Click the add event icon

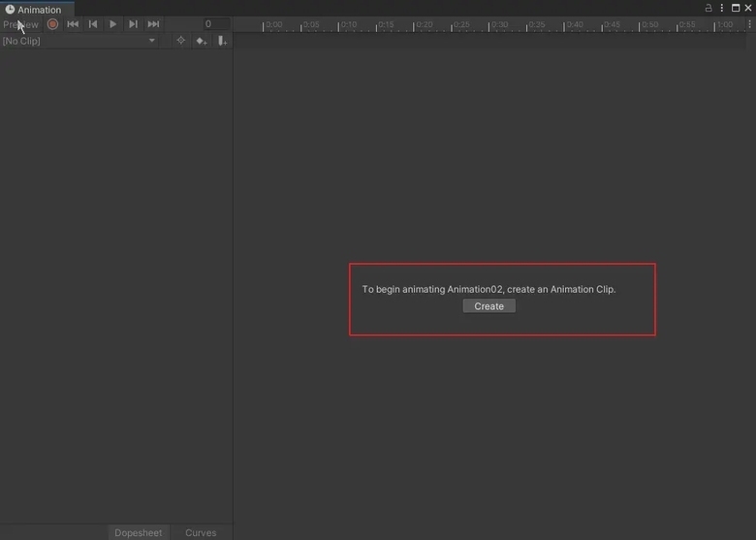222,41
